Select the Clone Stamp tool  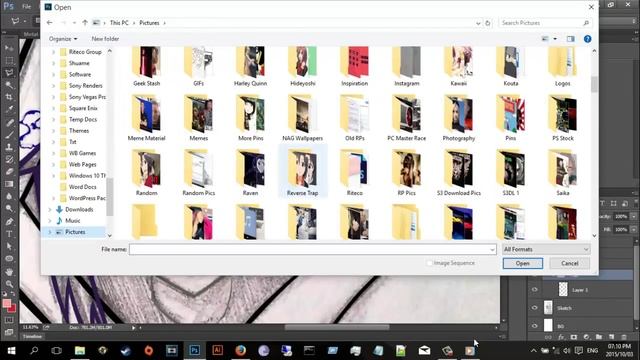tap(9, 147)
